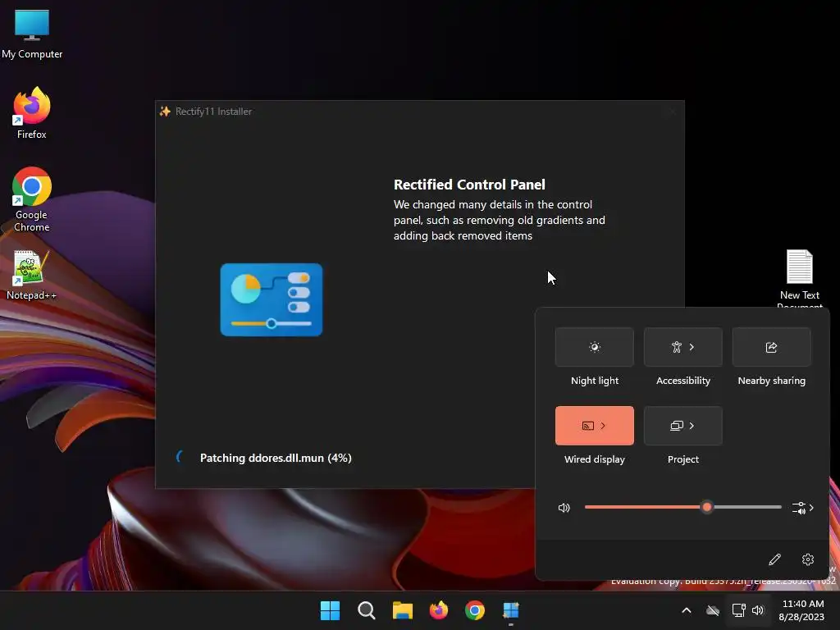Open the Windows Start menu

[330, 610]
